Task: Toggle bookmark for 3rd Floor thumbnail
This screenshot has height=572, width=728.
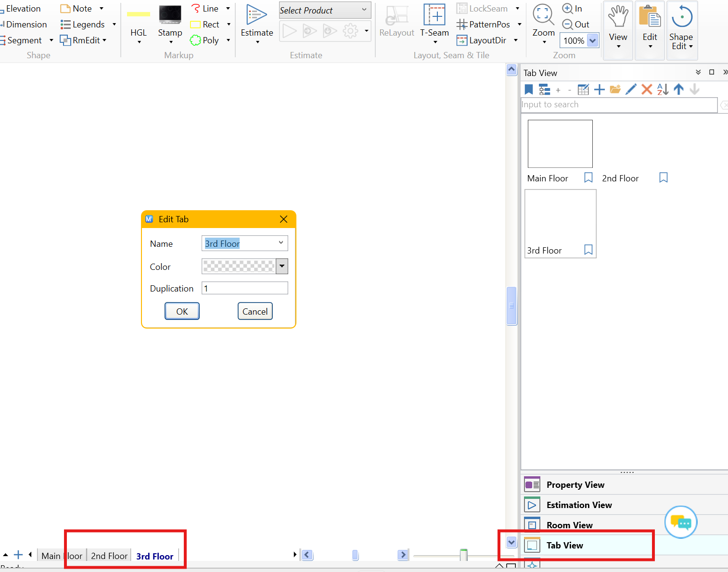Action: (588, 250)
